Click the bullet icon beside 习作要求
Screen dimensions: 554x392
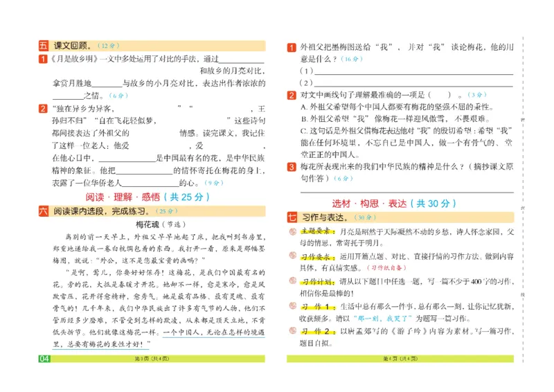[293, 256]
